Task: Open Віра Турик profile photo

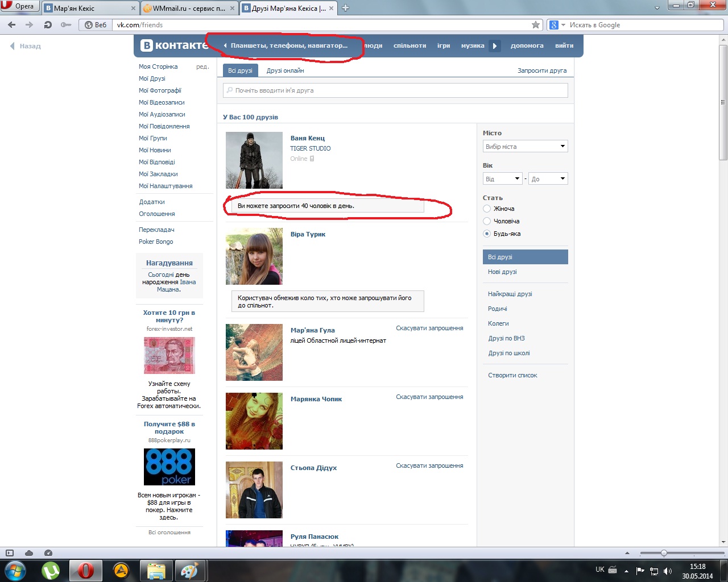Action: tap(254, 256)
